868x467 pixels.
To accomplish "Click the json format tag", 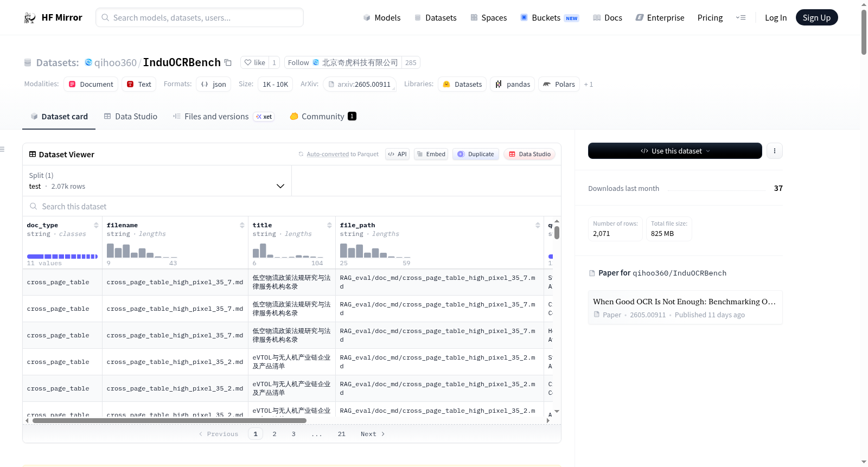I will click(214, 85).
